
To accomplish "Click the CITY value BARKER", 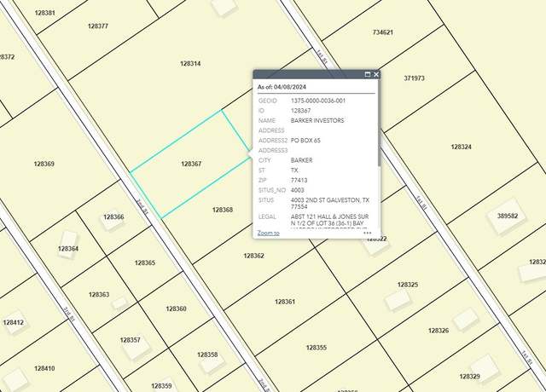I will (301, 160).
